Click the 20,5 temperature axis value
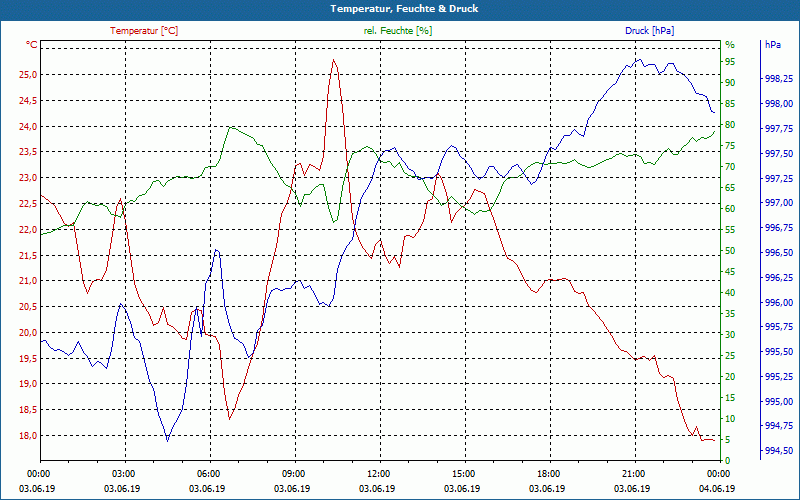The height and width of the screenshot is (500, 800). [28, 307]
